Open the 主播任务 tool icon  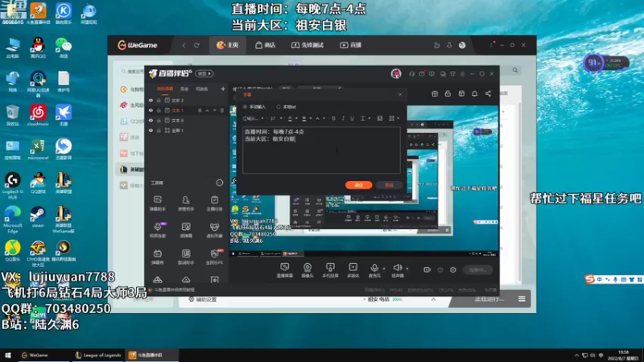[214, 203]
